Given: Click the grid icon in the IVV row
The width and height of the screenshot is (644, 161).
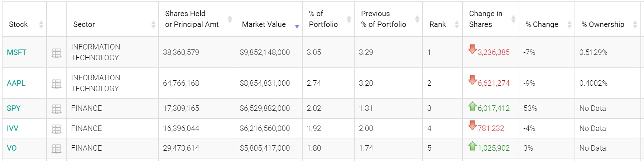Looking at the screenshot, I should point(57,129).
